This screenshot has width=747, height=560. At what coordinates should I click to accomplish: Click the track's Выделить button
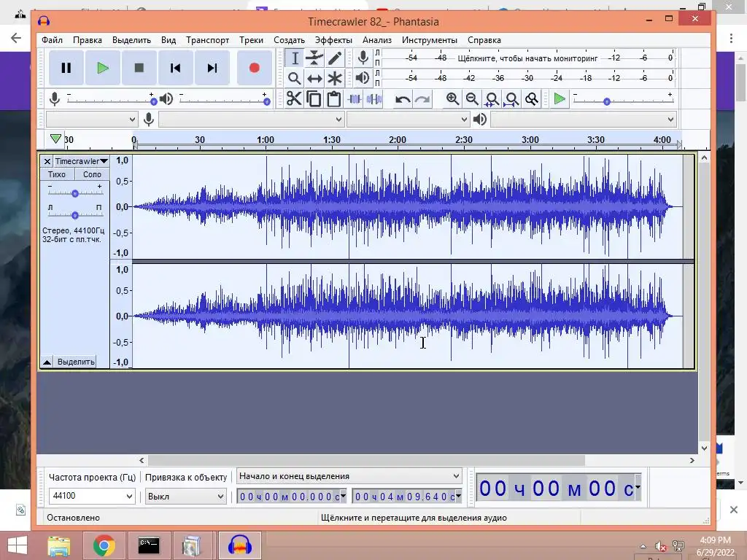[76, 362]
